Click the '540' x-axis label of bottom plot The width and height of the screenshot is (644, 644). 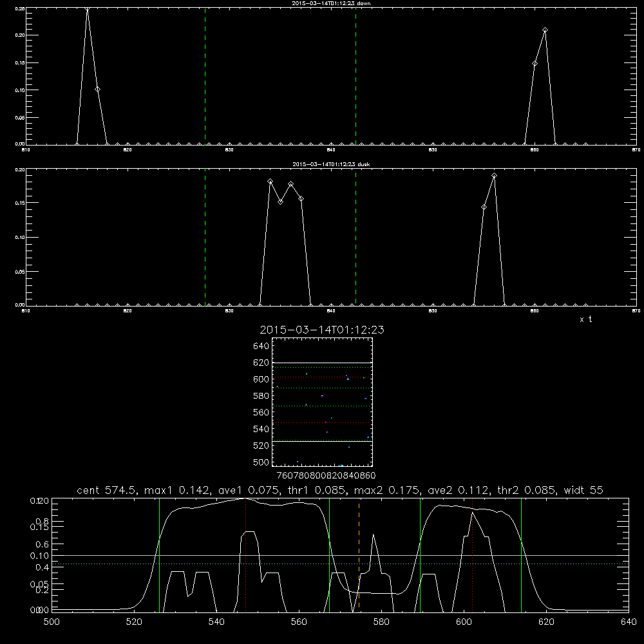216,622
